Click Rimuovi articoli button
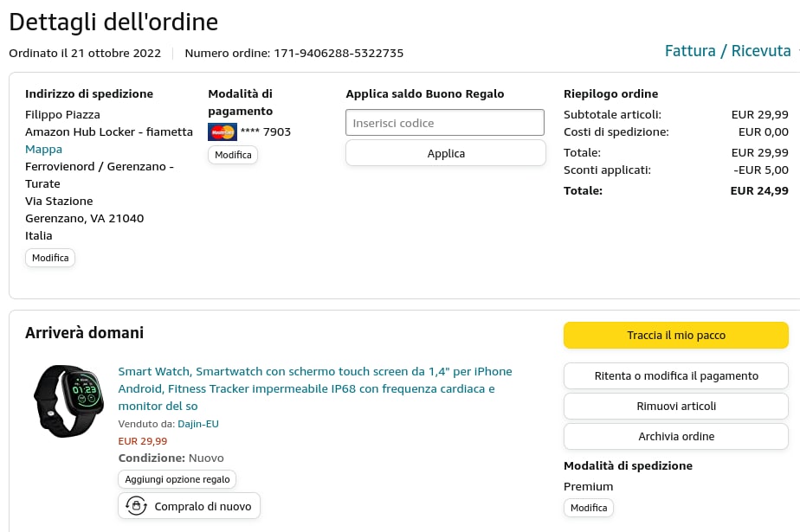800x532 pixels. 675,406
